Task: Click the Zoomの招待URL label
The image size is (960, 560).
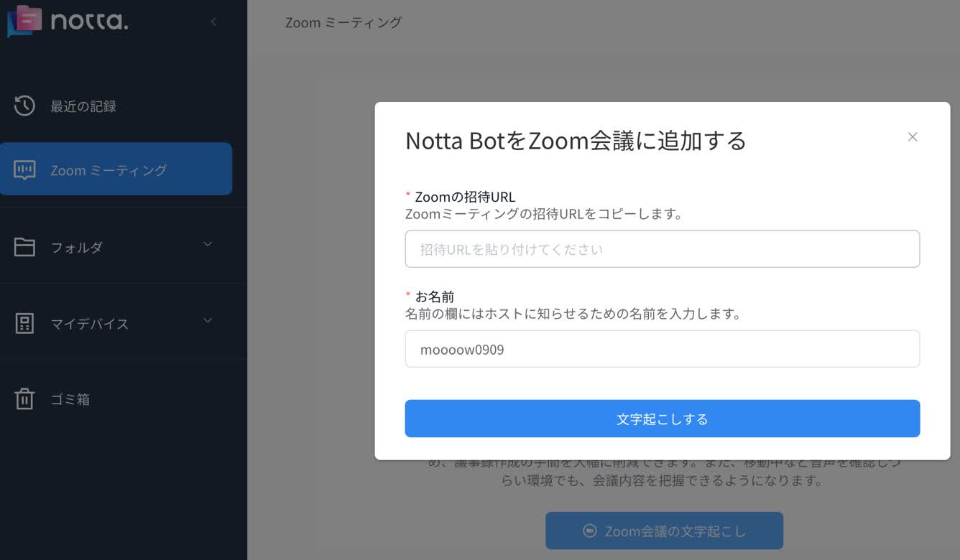Action: (x=465, y=197)
